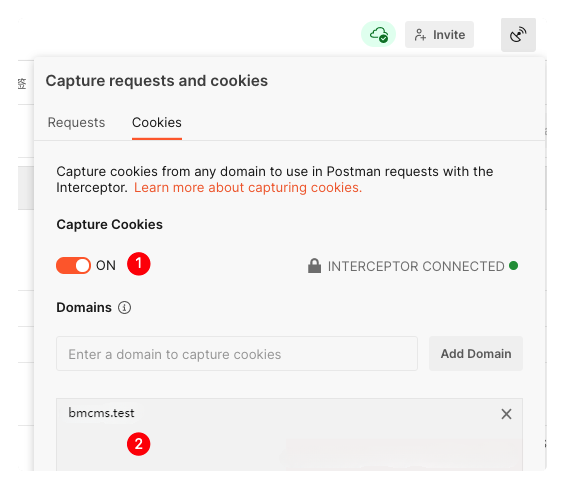Click the red number 2 marker
The height and width of the screenshot is (489, 565).
click(x=139, y=444)
